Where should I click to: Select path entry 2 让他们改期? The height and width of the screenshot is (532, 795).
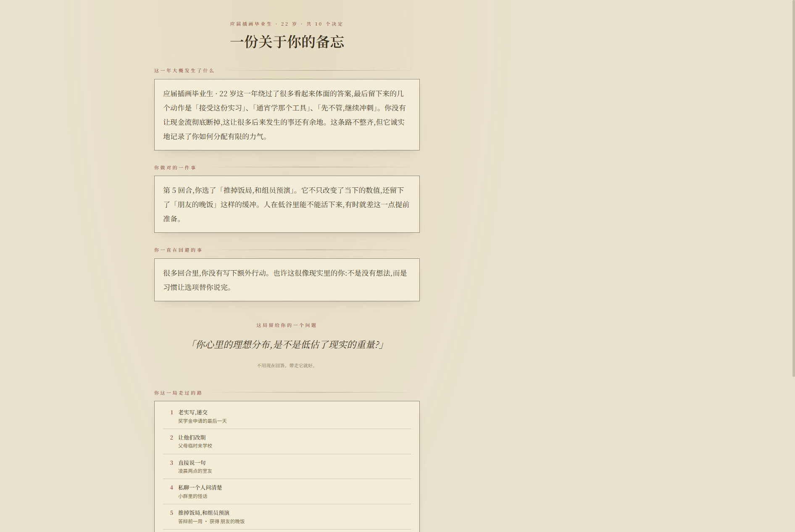[287, 441]
